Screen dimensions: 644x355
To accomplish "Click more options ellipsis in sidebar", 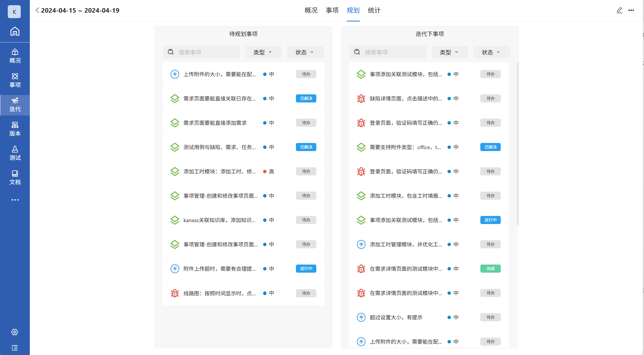I will [x=15, y=200].
